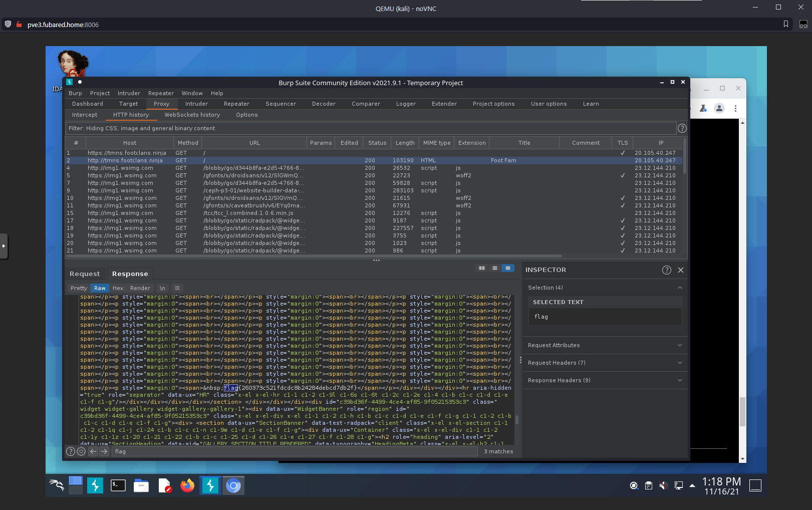This screenshot has height=510, width=812.
Task: Collapse the Selection (4) section
Action: [680, 288]
